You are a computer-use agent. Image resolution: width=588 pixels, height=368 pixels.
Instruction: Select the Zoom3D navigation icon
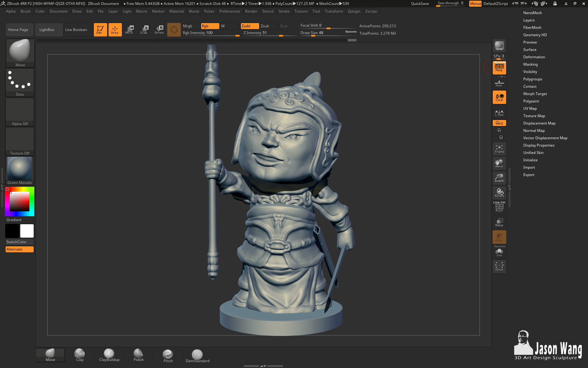pyautogui.click(x=499, y=178)
